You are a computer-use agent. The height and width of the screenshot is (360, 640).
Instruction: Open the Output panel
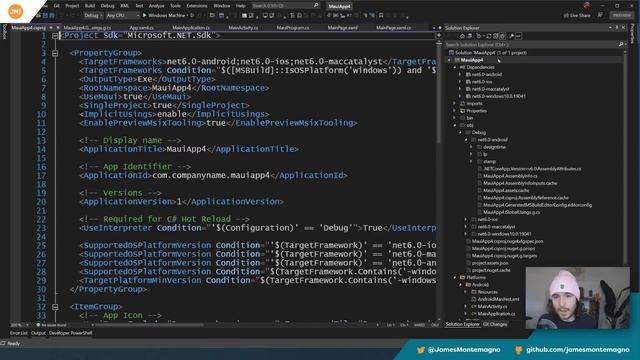click(x=38, y=333)
